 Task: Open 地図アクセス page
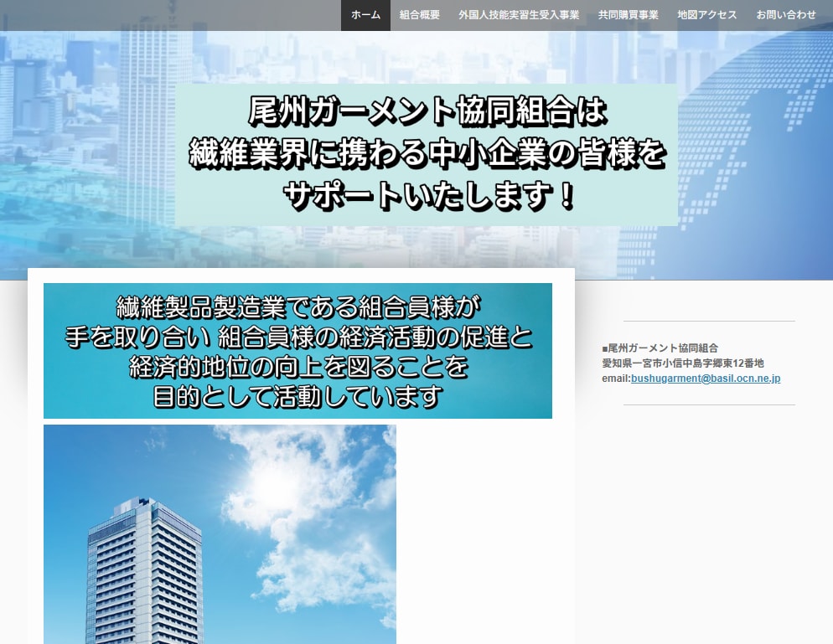point(706,15)
